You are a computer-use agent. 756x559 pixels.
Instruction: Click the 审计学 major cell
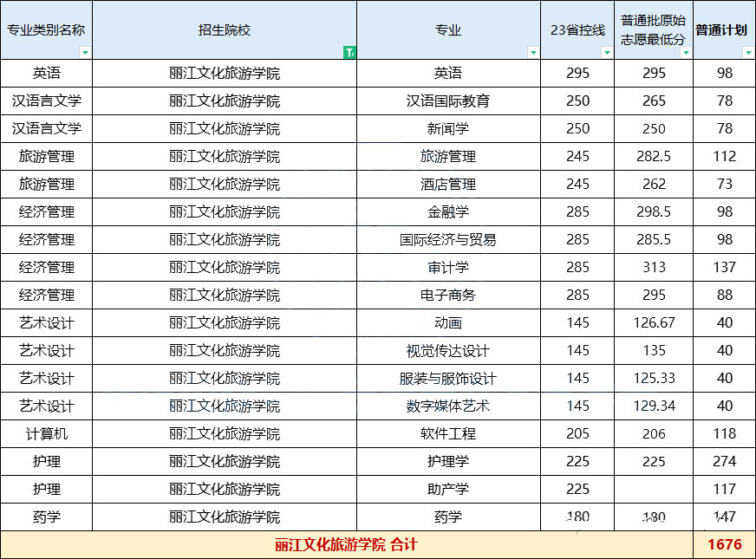pos(448,268)
